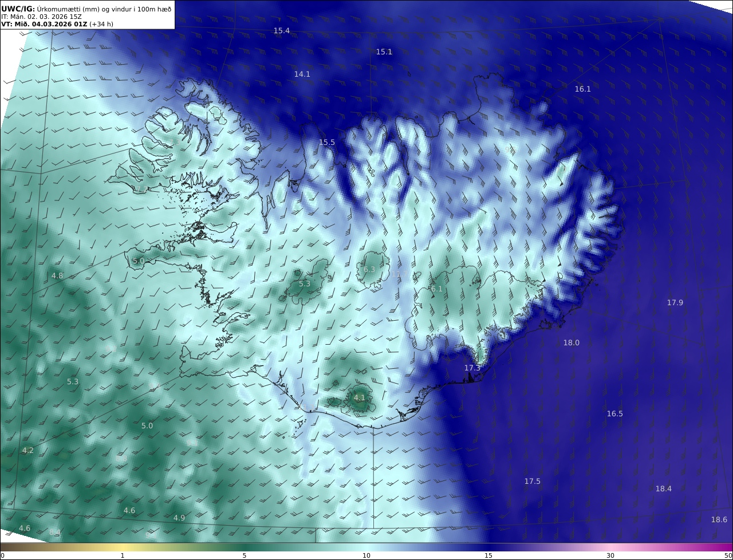Click the 17.5 value label
The height and width of the screenshot is (560, 733).
[x=532, y=481]
